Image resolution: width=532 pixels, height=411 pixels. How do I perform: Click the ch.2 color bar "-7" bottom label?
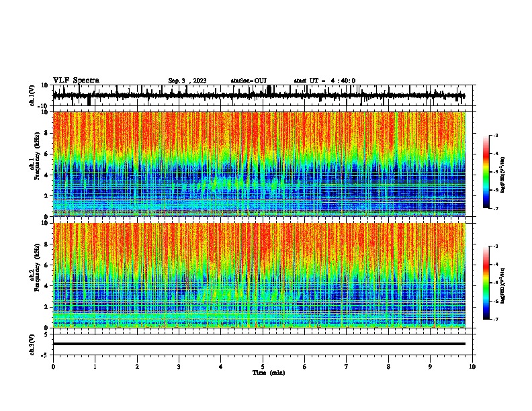[496, 320]
